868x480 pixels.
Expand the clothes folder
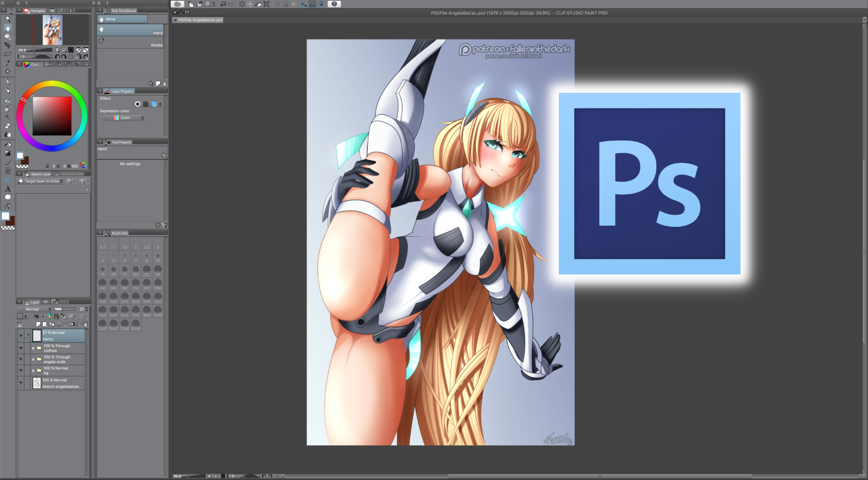pyautogui.click(x=33, y=348)
